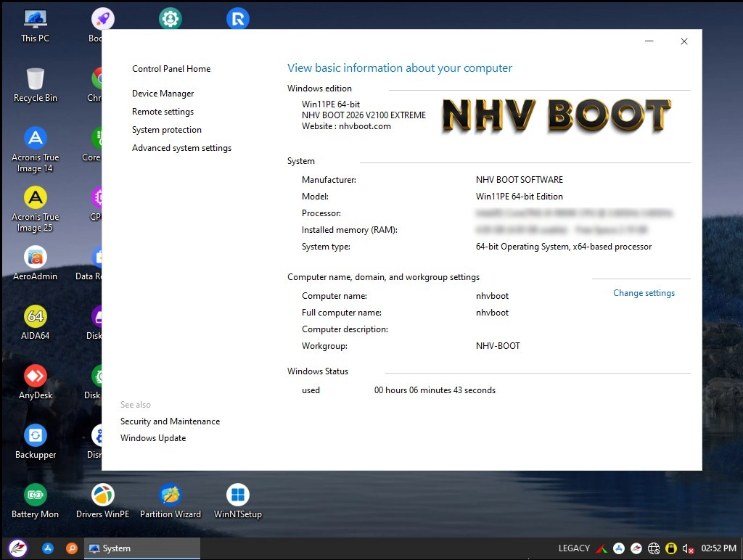Open Device Manager link
Image resolution: width=743 pixels, height=560 pixels.
(163, 94)
